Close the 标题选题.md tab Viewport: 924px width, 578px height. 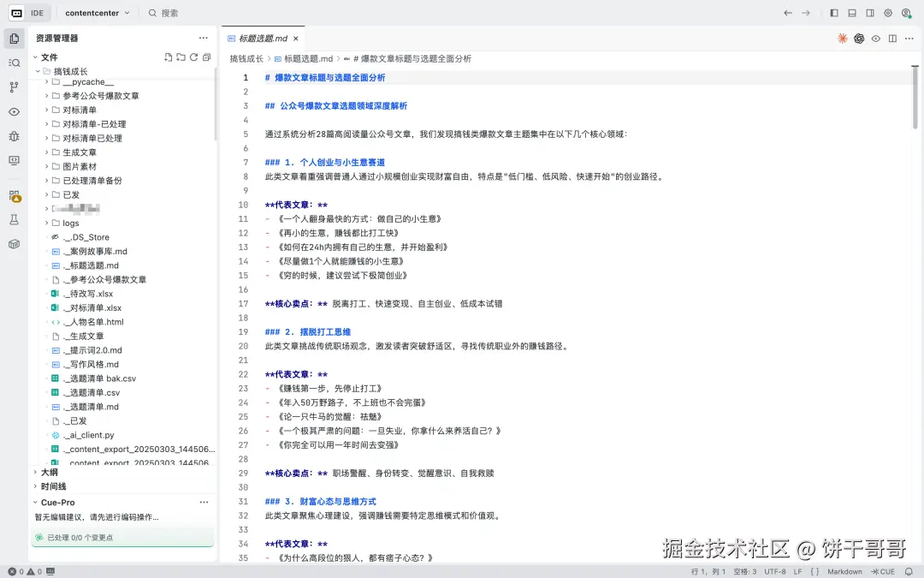pos(296,39)
